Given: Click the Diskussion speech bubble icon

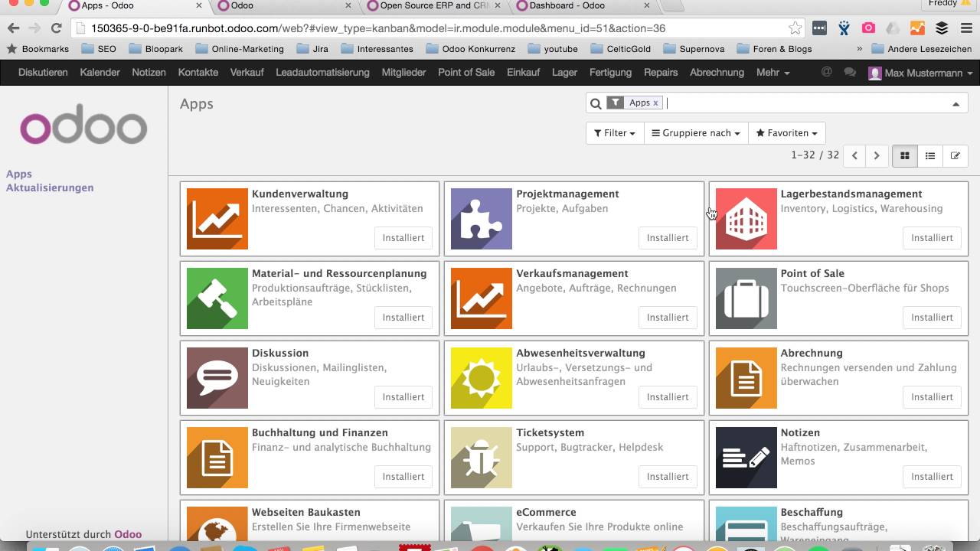Looking at the screenshot, I should (x=217, y=378).
